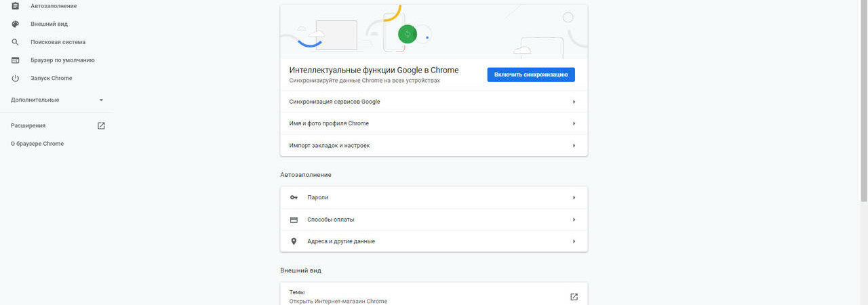The width and height of the screenshot is (868, 305).
Task: Select Поисковая система in the sidebar
Action: pyautogui.click(x=58, y=42)
